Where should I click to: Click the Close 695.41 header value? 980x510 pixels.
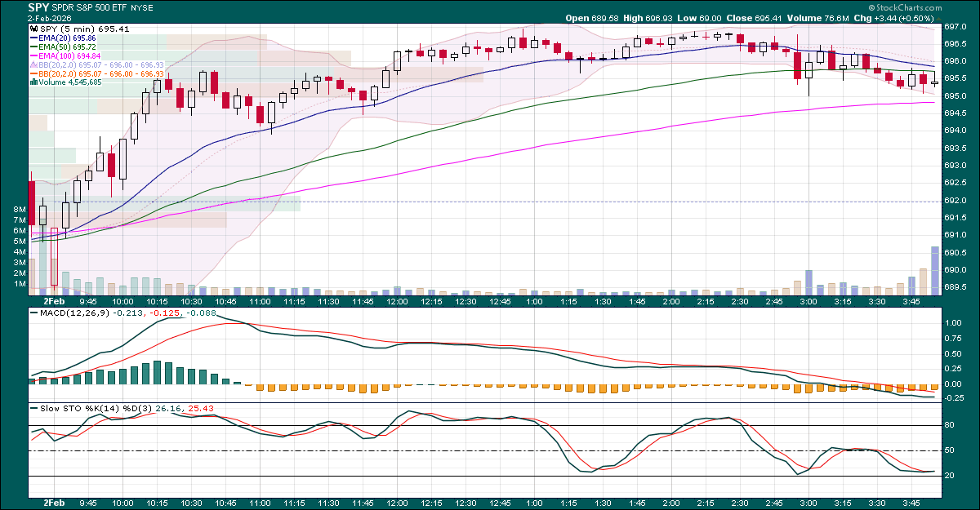pyautogui.click(x=767, y=18)
